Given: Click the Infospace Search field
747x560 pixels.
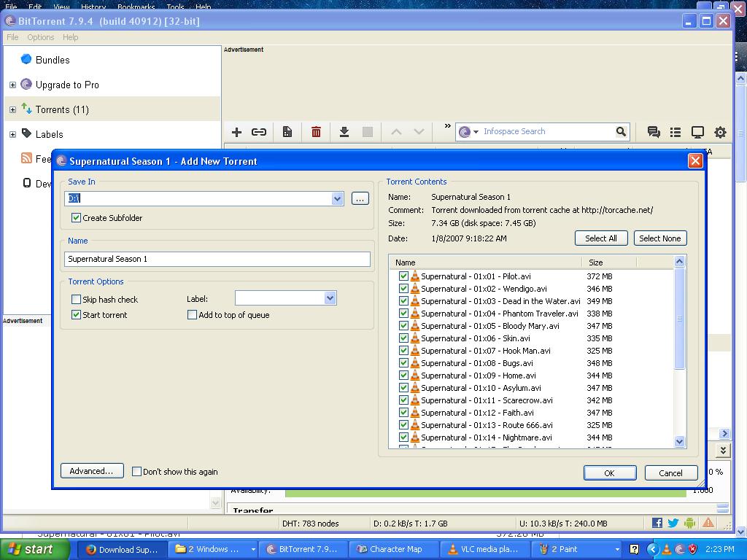Looking at the screenshot, I should click(547, 131).
